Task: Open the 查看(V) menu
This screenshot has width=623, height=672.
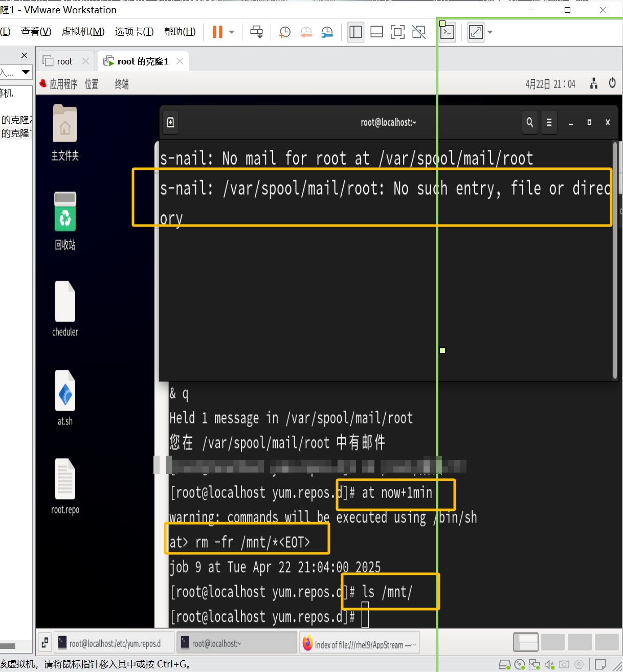Action: click(36, 32)
